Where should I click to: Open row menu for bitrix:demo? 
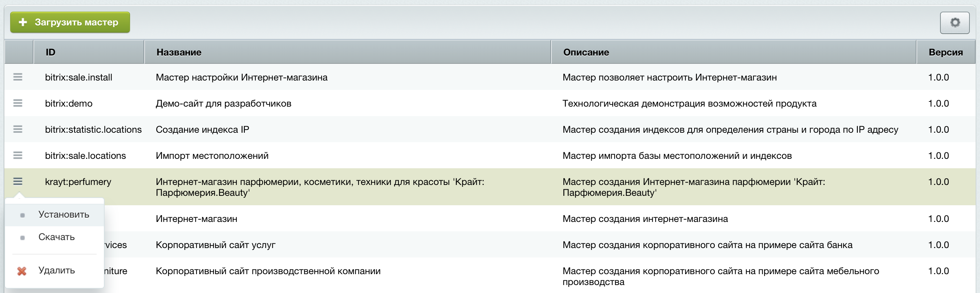point(18,103)
